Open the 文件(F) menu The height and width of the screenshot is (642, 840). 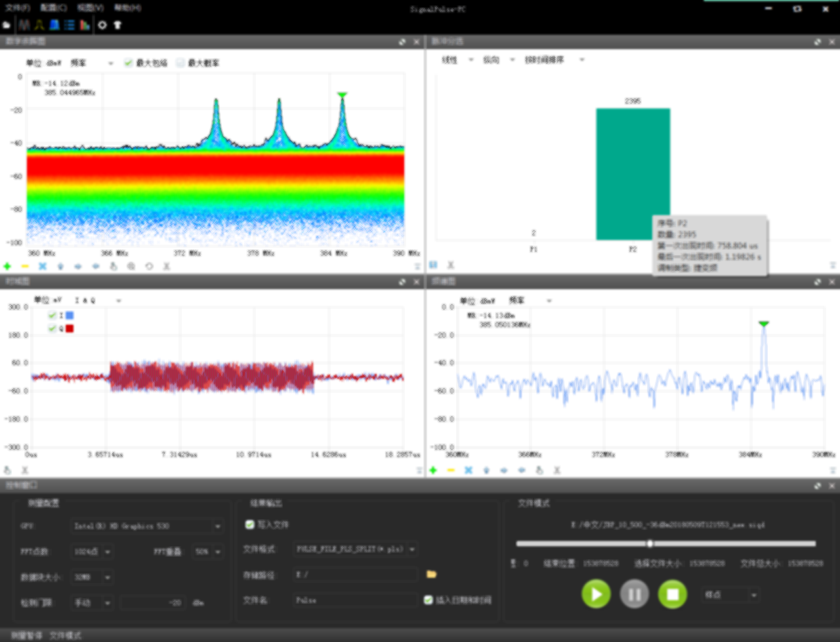[18, 8]
